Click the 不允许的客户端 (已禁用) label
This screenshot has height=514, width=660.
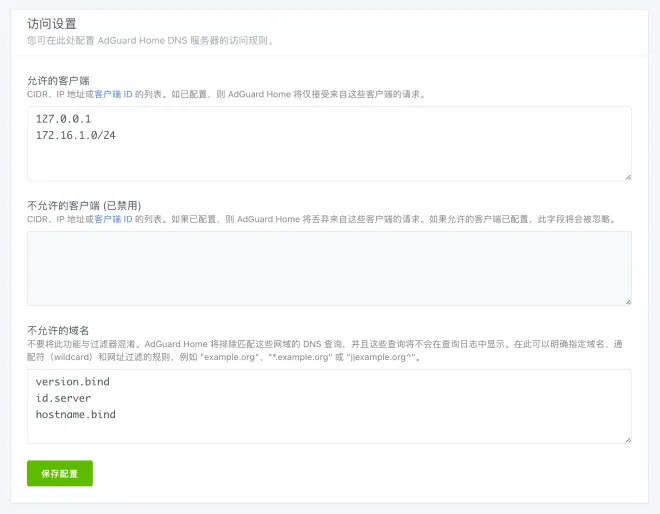coord(84,206)
